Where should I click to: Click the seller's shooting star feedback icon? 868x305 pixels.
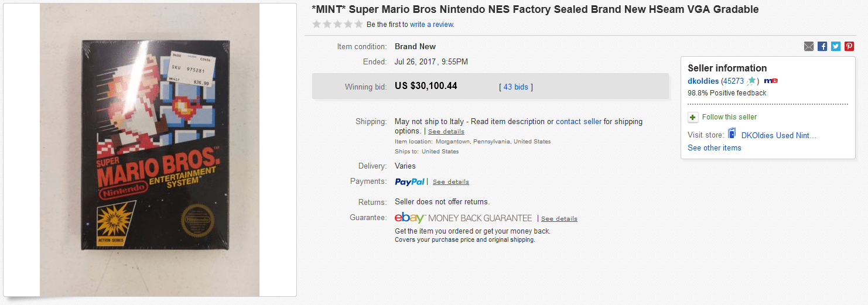[751, 81]
